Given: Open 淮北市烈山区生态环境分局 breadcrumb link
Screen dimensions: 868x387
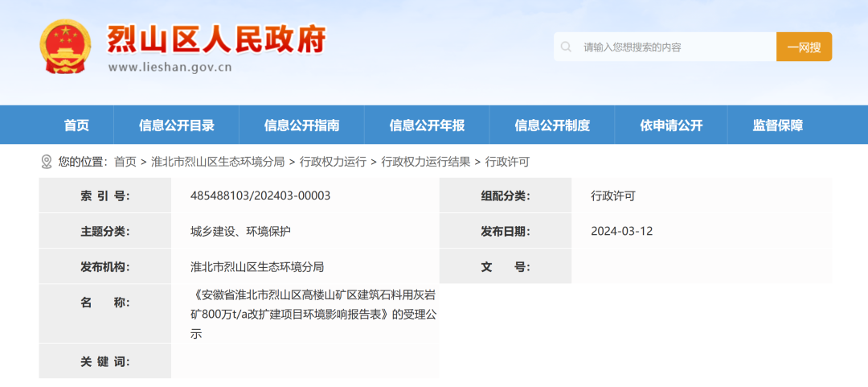Looking at the screenshot, I should coord(218,162).
